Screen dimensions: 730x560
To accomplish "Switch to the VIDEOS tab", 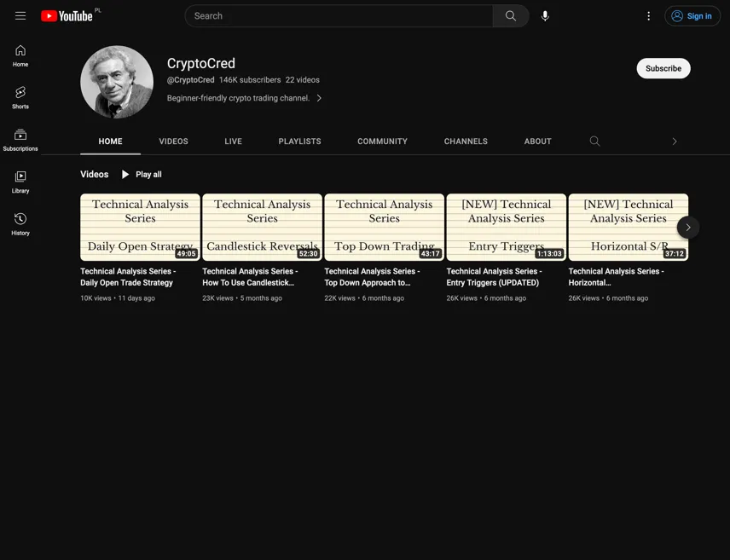I will click(x=174, y=141).
